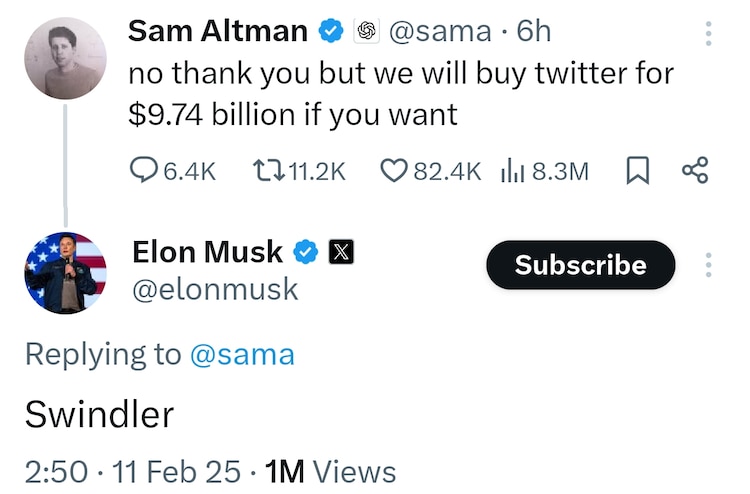Click the @elonmusk handle
750x494 pixels.
(x=215, y=289)
